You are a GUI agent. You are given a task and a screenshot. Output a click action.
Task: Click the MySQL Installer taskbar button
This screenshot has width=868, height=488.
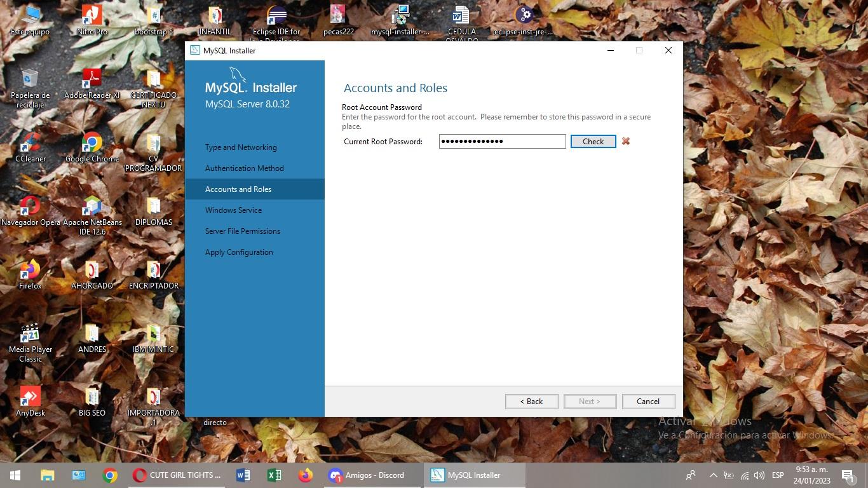point(474,475)
